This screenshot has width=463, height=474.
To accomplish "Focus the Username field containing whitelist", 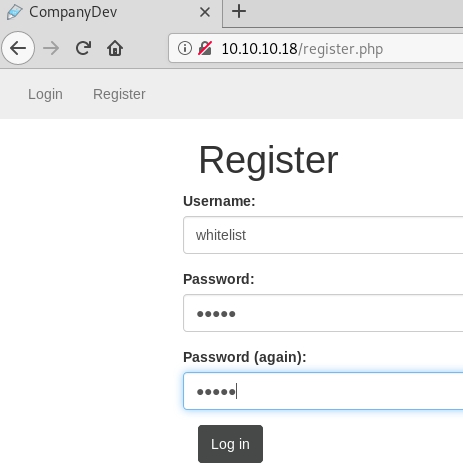I will pos(323,235).
